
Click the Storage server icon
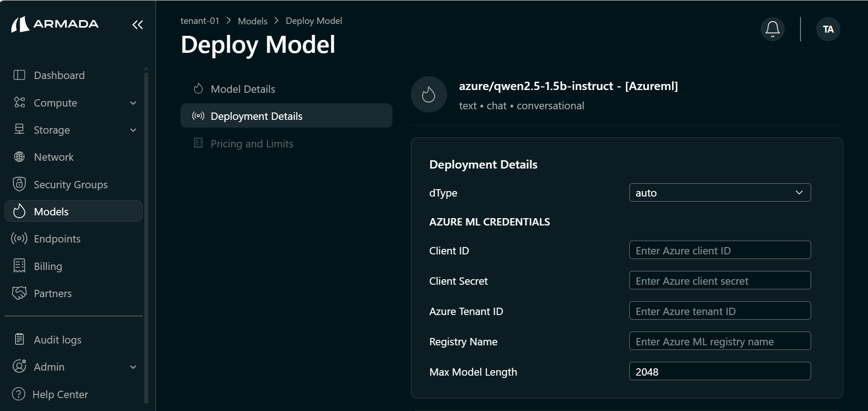19,129
